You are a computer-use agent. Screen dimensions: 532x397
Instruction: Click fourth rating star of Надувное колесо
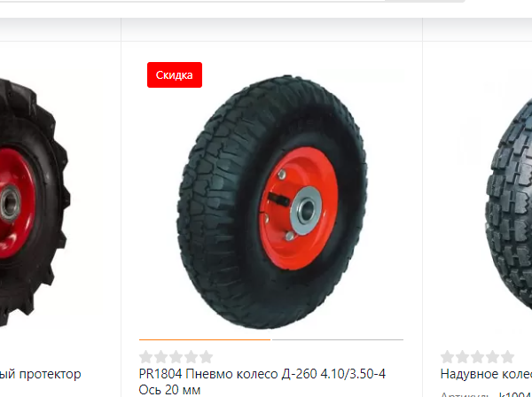click(x=493, y=357)
